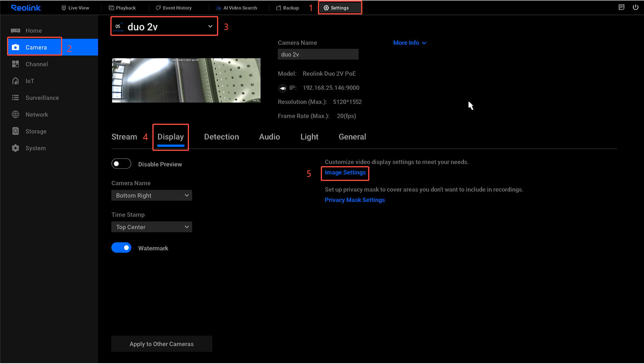Open Network settings in sidebar
The image size is (644, 364).
click(37, 115)
